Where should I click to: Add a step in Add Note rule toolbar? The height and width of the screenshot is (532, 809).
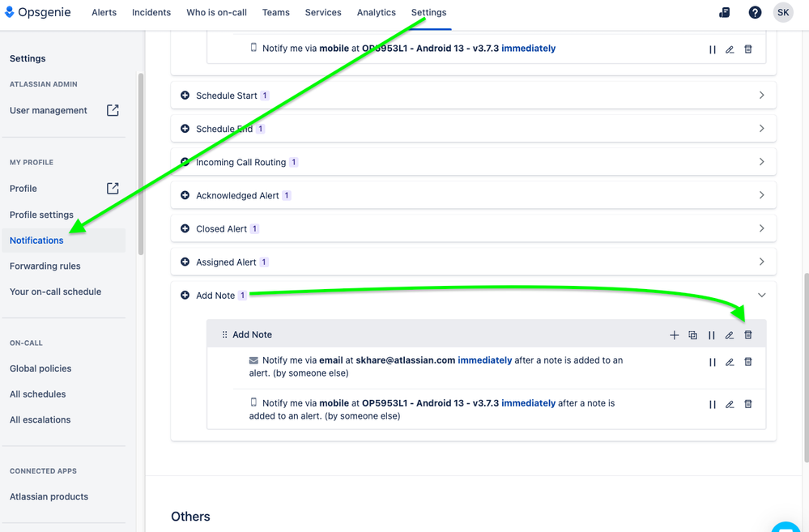click(674, 335)
